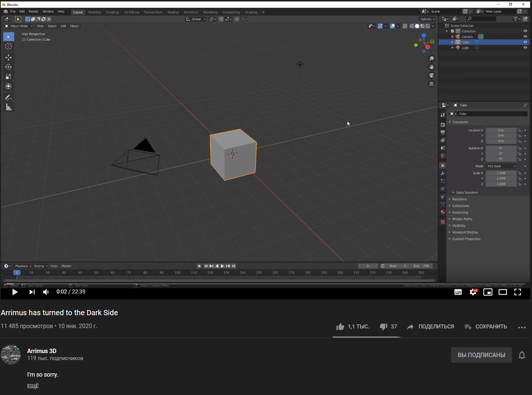Image resolution: width=532 pixels, height=395 pixels.
Task: Switch perspective/orthographic grid icon
Action: [x=432, y=84]
